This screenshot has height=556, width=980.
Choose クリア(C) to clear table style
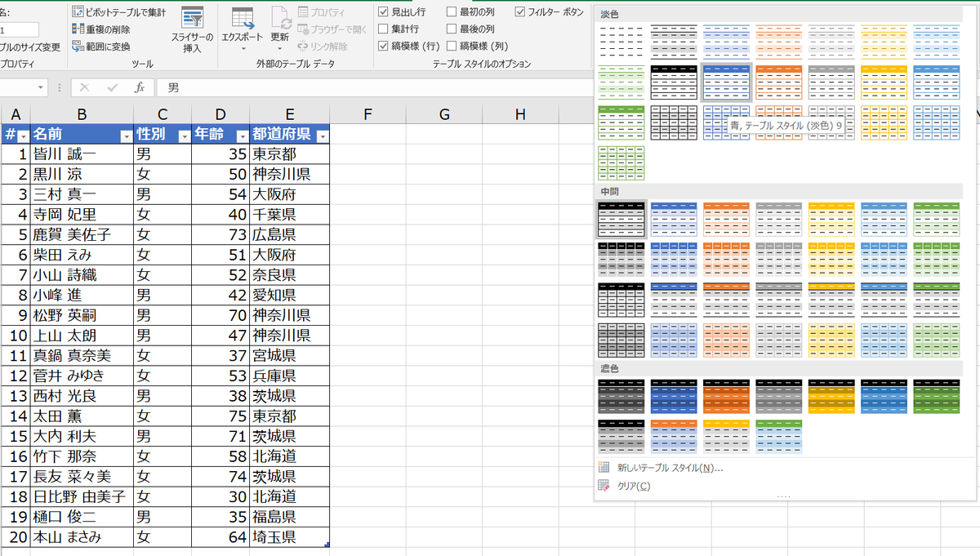(x=634, y=486)
